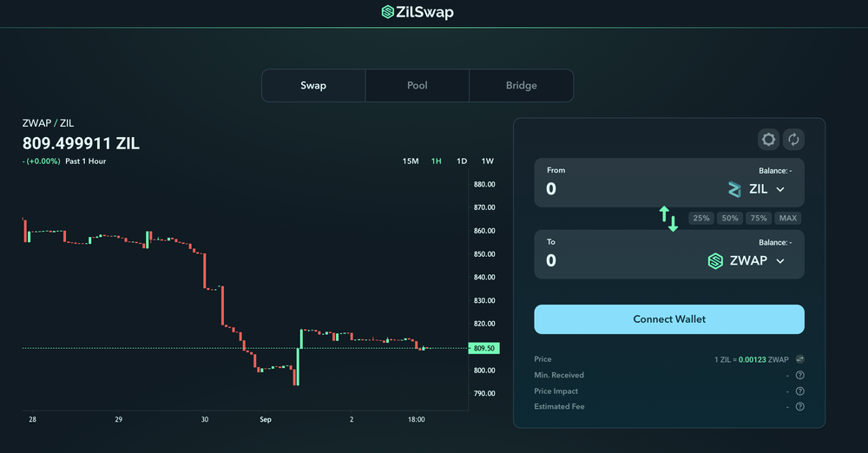The height and width of the screenshot is (453, 868).
Task: Click the From field Balance label
Action: click(x=775, y=171)
